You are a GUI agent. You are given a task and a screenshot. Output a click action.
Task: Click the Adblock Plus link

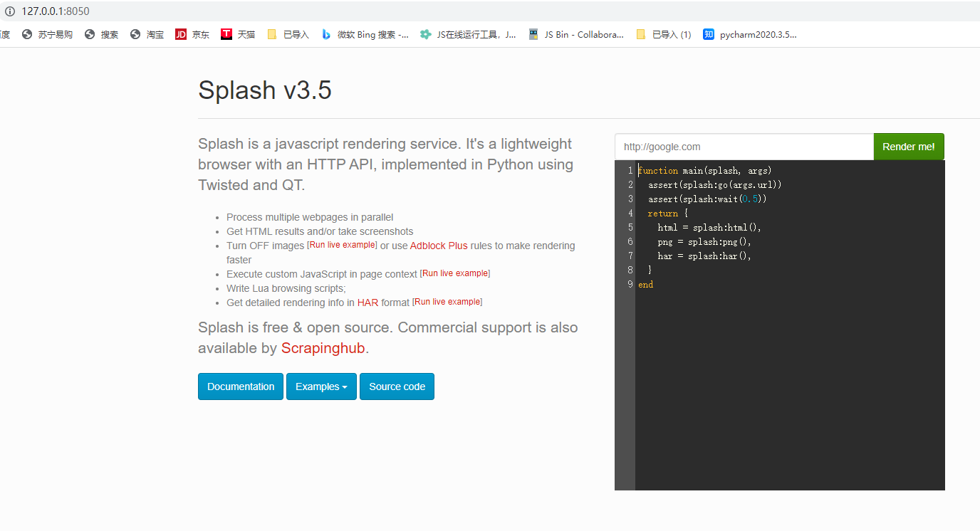439,246
